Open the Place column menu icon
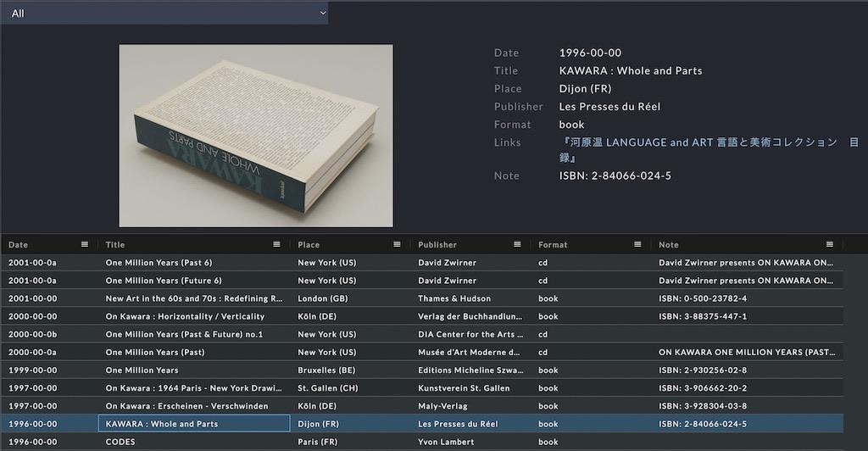 pos(397,245)
